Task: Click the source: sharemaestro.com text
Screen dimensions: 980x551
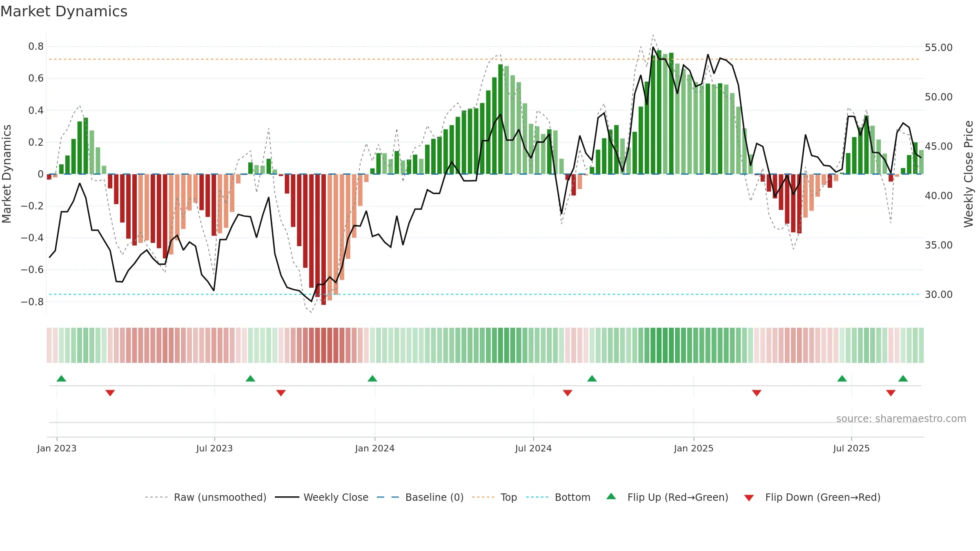Action: click(x=901, y=419)
